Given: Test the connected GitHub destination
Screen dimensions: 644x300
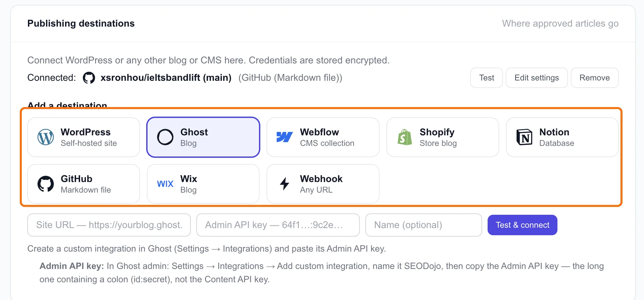Looking at the screenshot, I should click(x=487, y=78).
